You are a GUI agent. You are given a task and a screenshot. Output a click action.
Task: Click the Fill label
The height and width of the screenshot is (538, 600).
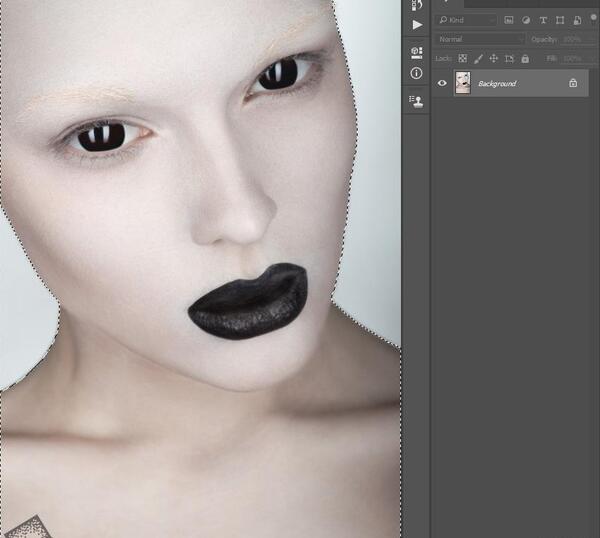pyautogui.click(x=551, y=59)
